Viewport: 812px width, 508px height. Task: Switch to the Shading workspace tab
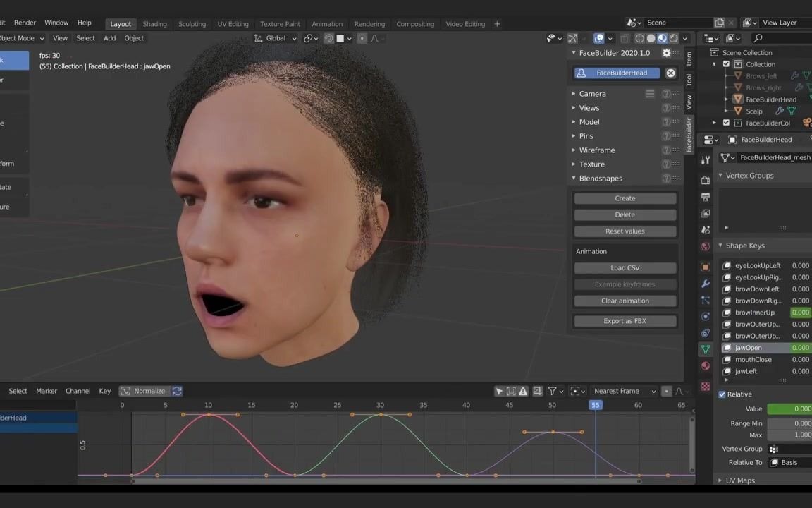154,23
